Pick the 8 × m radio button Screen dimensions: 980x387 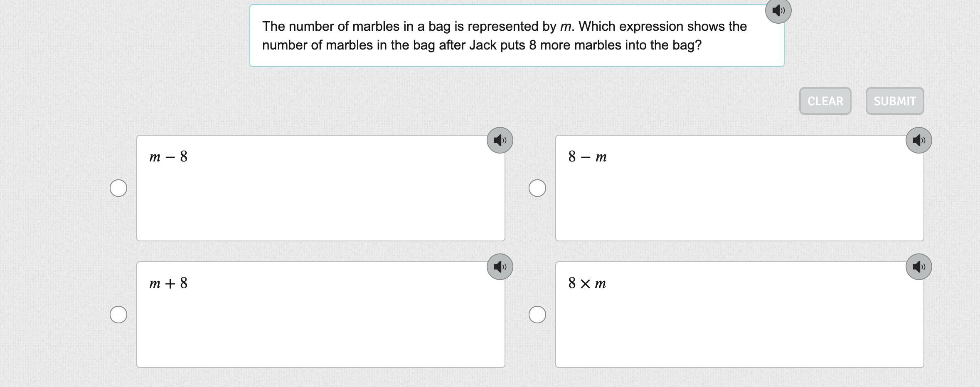coord(537,315)
